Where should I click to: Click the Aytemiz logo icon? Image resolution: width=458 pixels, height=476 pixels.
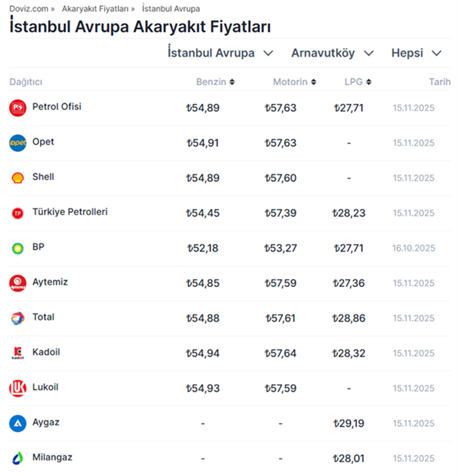pyautogui.click(x=18, y=283)
